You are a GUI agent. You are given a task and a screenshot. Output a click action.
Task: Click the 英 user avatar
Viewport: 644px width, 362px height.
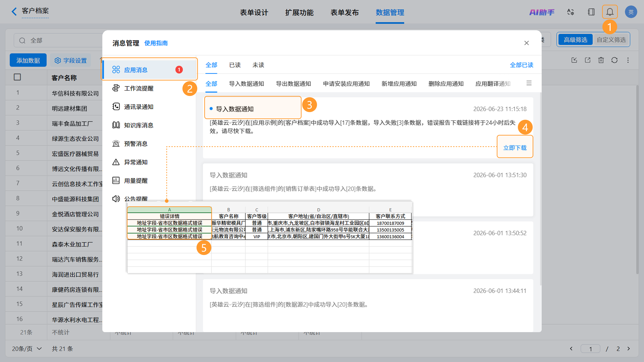[x=631, y=12]
